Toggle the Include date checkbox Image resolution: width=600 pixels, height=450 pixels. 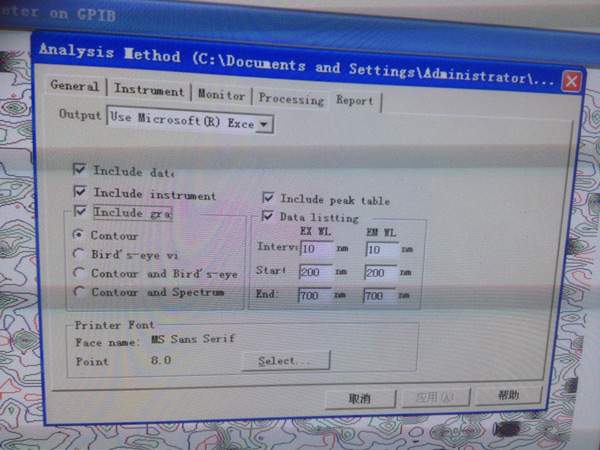pyautogui.click(x=80, y=169)
